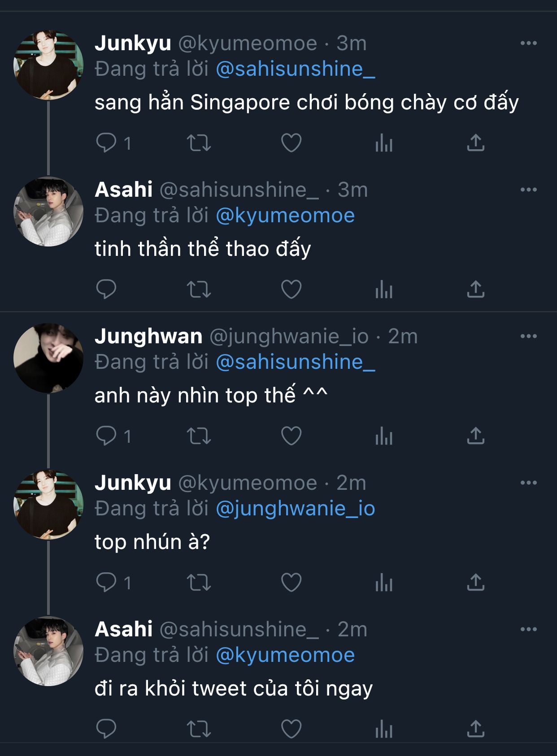View analytics for Junghwan's tweet
Viewport: 557px width, 756px height.
(x=384, y=436)
